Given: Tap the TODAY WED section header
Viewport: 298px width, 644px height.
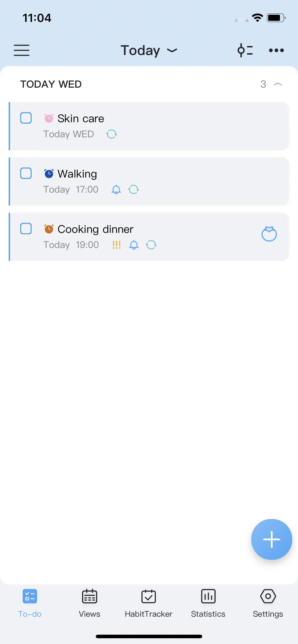Looking at the screenshot, I should 51,84.
